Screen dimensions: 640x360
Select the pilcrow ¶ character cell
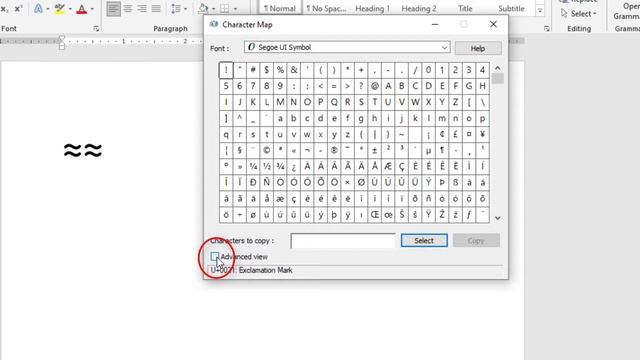pos(442,151)
